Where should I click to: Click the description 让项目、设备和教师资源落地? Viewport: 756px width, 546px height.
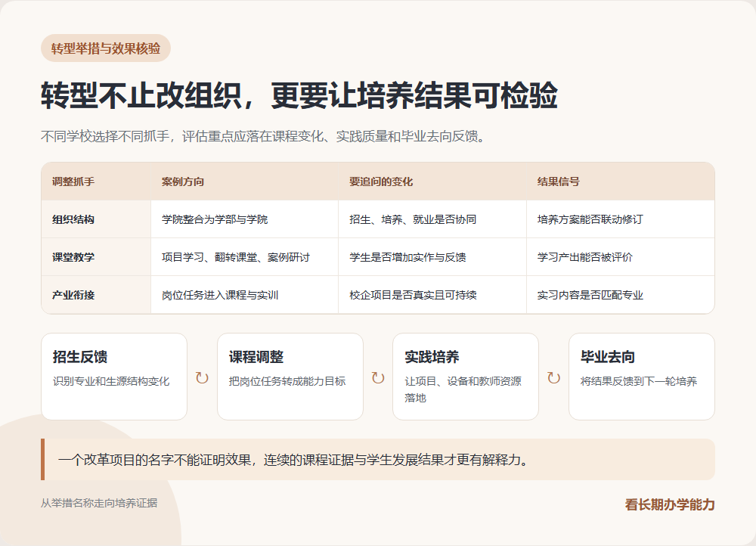click(x=463, y=389)
